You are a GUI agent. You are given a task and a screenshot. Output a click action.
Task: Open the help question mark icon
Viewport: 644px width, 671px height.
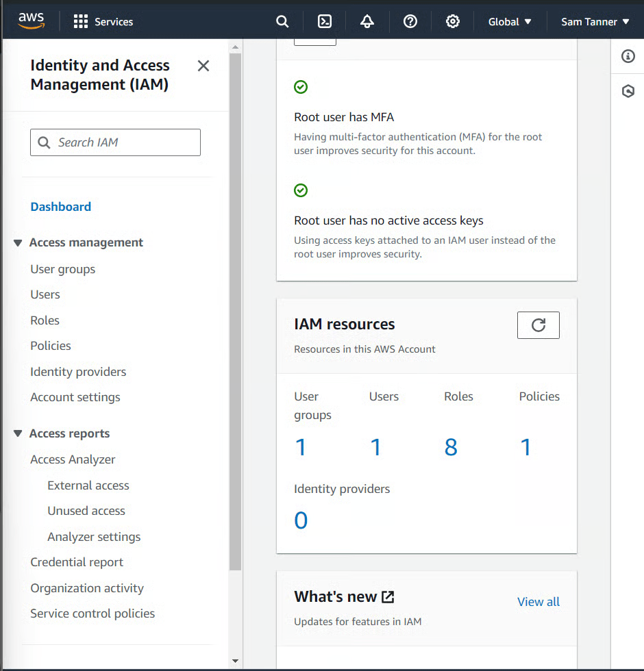[x=410, y=21]
